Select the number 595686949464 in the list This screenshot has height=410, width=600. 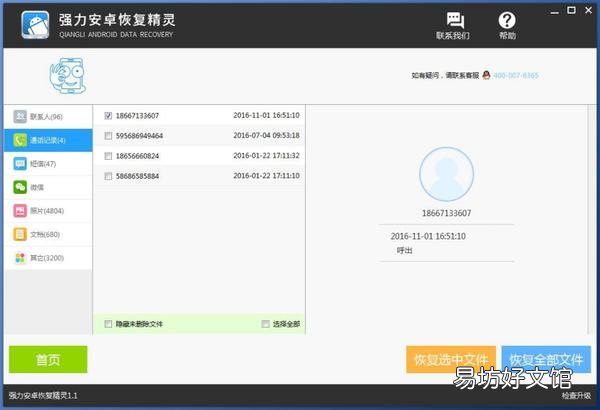coord(139,136)
